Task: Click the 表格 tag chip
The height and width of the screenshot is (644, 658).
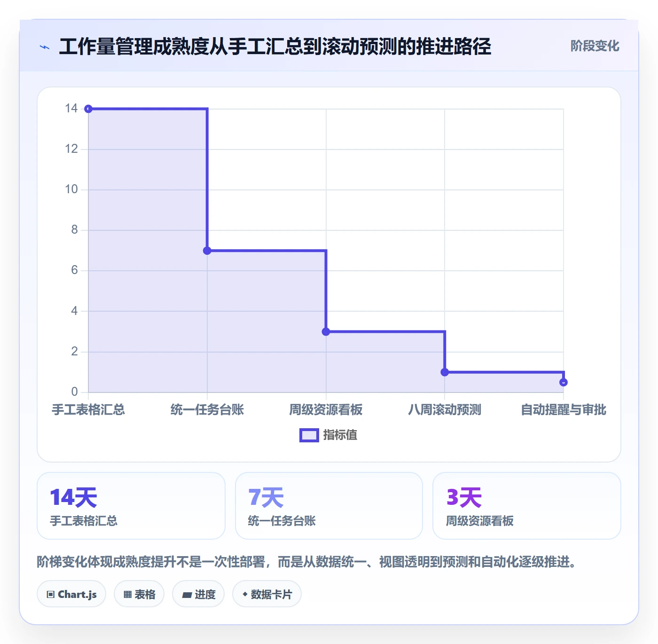Action: pyautogui.click(x=139, y=594)
